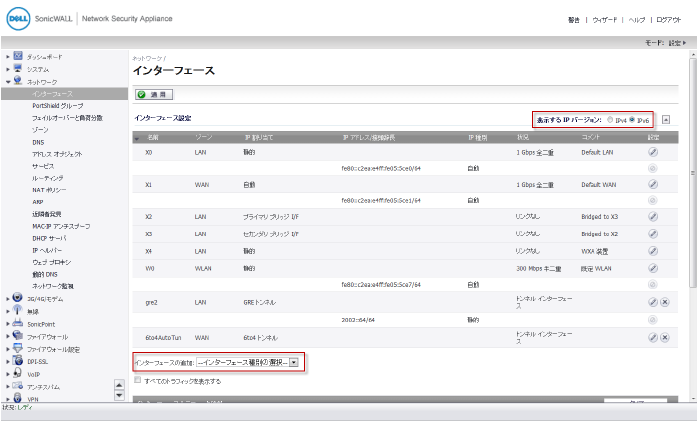Click the システム monitor icon
The image size is (700, 442).
(18, 68)
